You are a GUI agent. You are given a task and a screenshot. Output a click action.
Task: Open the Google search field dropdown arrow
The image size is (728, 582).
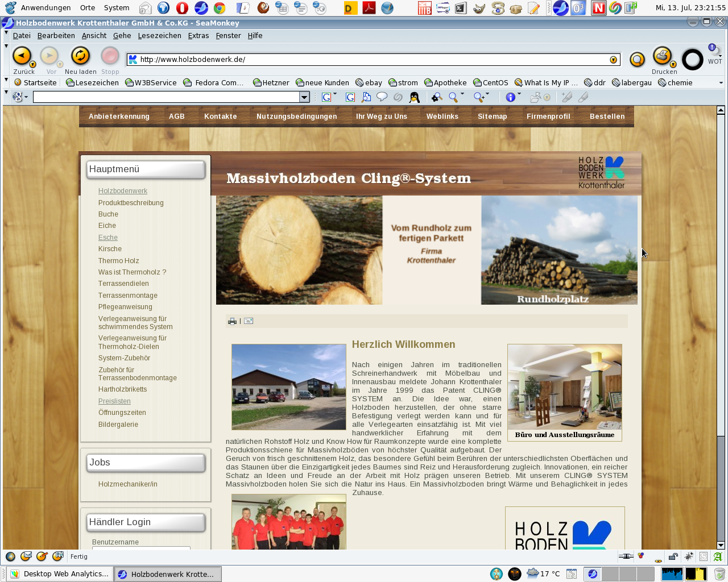click(304, 97)
